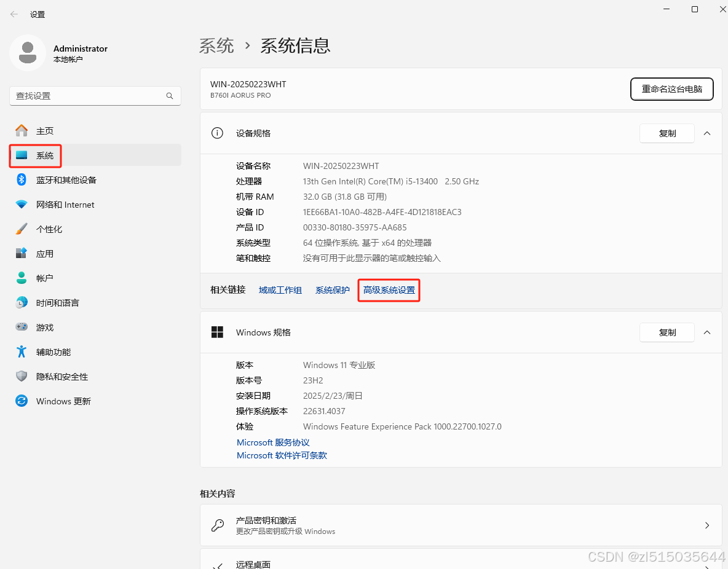Click 复制 button for Windows 规格

[667, 333]
